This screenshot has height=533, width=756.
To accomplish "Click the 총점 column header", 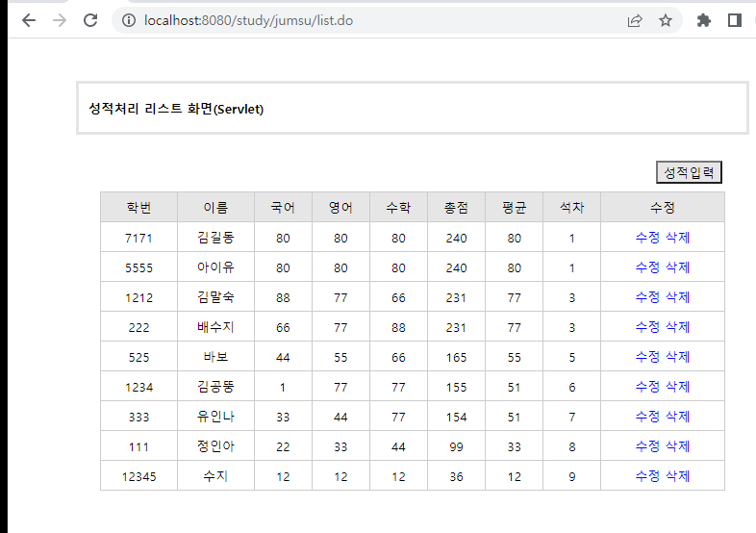I will (x=456, y=208).
